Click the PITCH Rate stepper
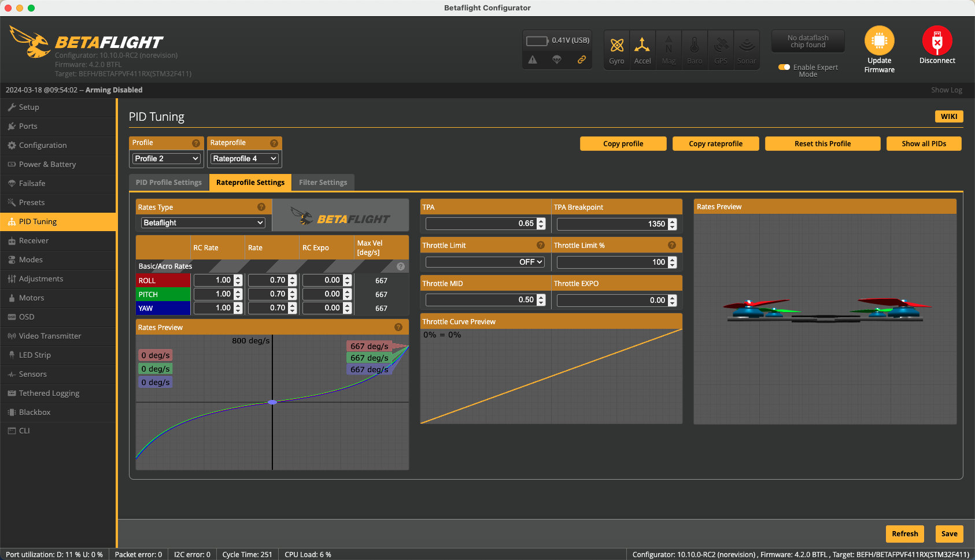 pyautogui.click(x=293, y=294)
